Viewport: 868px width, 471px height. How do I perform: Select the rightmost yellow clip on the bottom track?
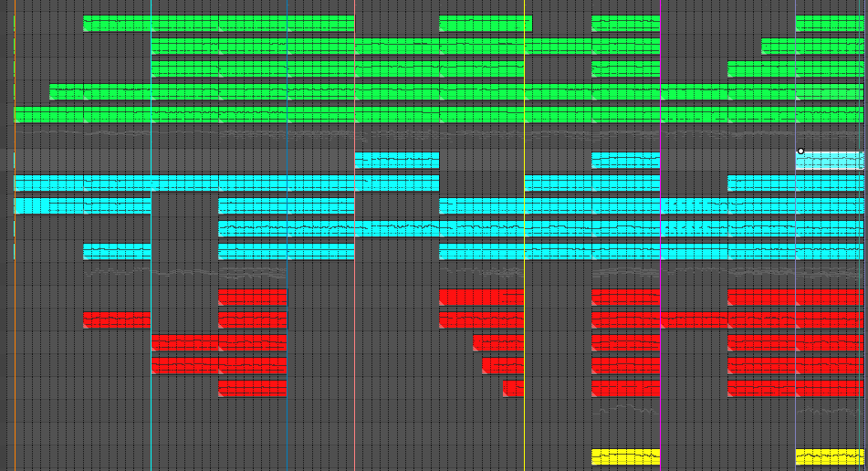click(829, 456)
